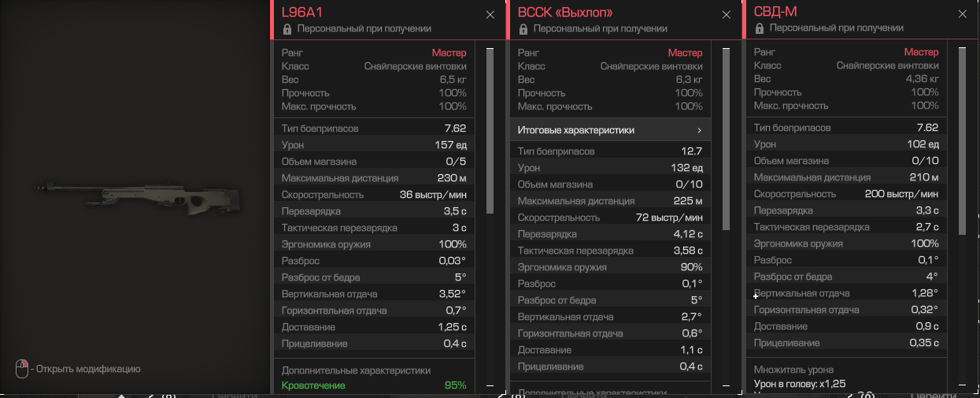Image resolution: width=980 pixels, height=398 pixels.
Task: Click СВД-М horizontal recoil 0,32°
Action: point(923,310)
